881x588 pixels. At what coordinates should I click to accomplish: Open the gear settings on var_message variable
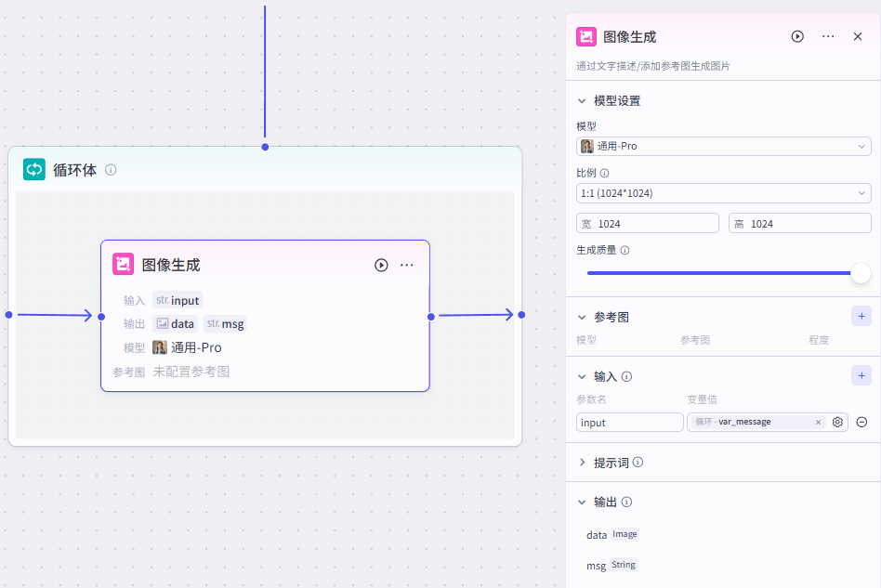[836, 422]
